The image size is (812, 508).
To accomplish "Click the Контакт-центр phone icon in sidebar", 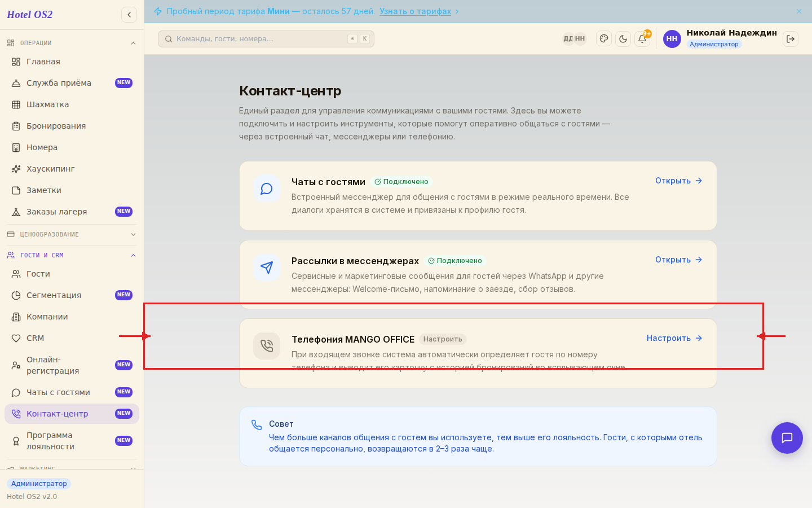I will pos(16,414).
